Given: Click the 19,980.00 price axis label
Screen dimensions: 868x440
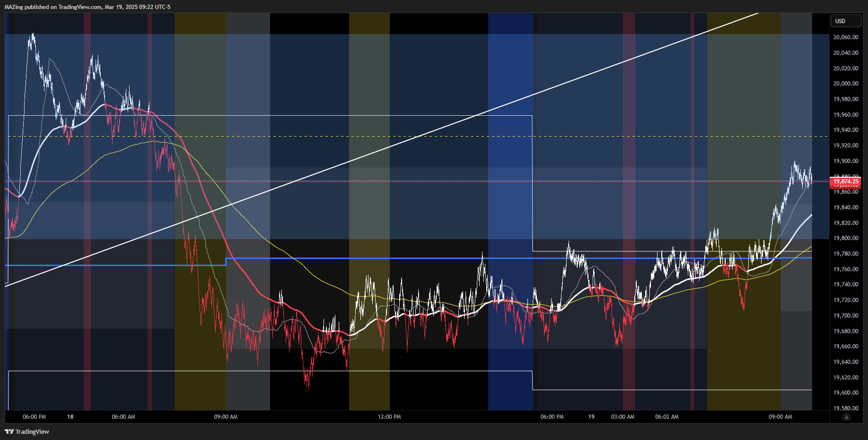Looking at the screenshot, I should 846,99.
